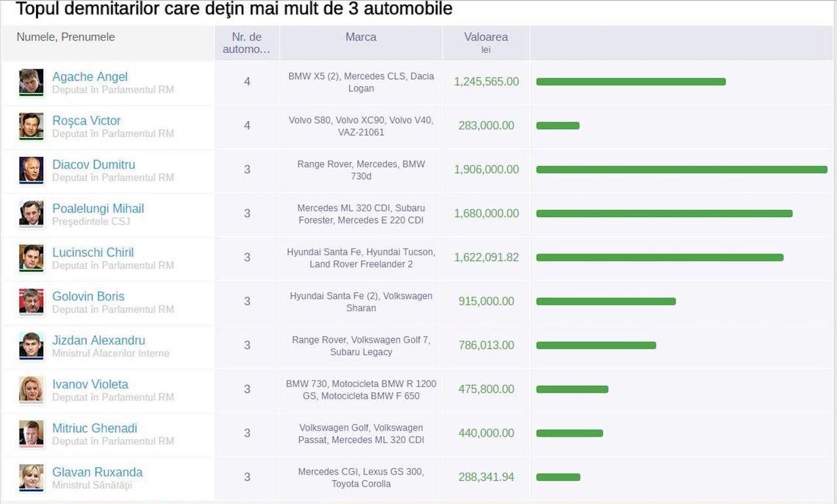Click the Marca column header
The image size is (837, 504).
click(361, 37)
